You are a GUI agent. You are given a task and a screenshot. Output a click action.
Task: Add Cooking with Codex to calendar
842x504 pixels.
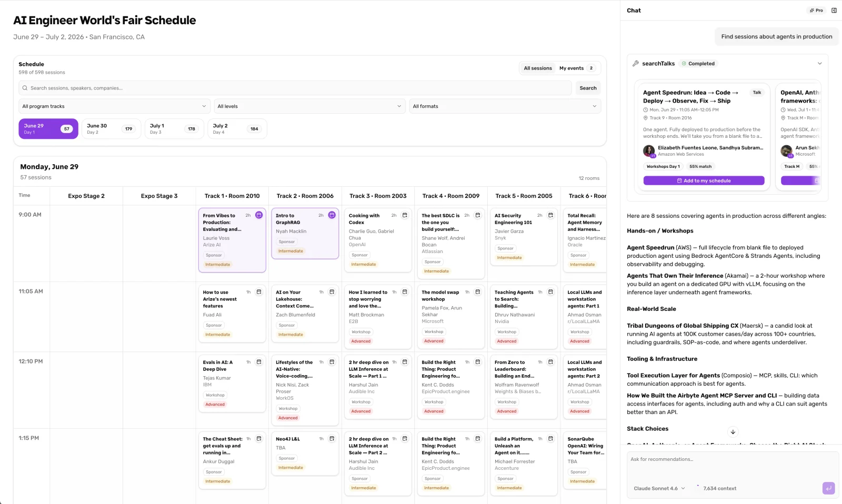(x=405, y=215)
